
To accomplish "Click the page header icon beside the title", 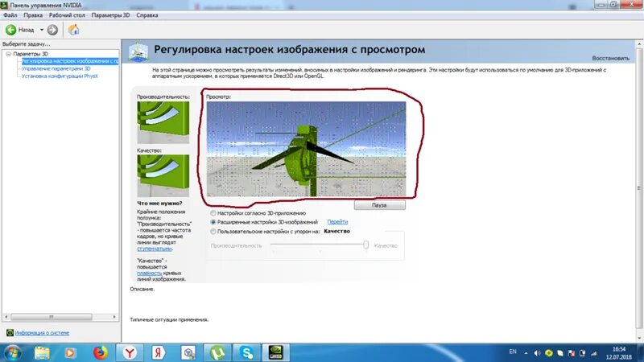I will pyautogui.click(x=138, y=51).
